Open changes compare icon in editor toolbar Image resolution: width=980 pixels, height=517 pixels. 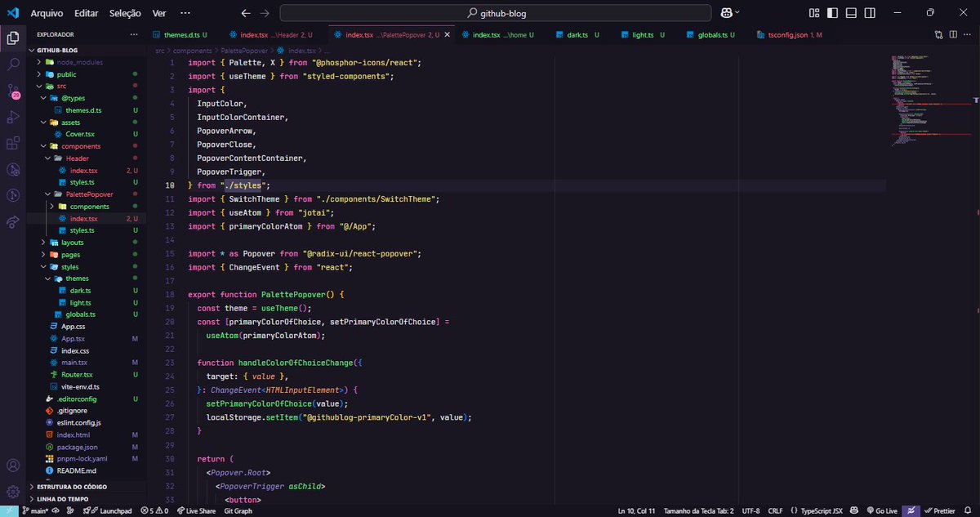[x=939, y=35]
